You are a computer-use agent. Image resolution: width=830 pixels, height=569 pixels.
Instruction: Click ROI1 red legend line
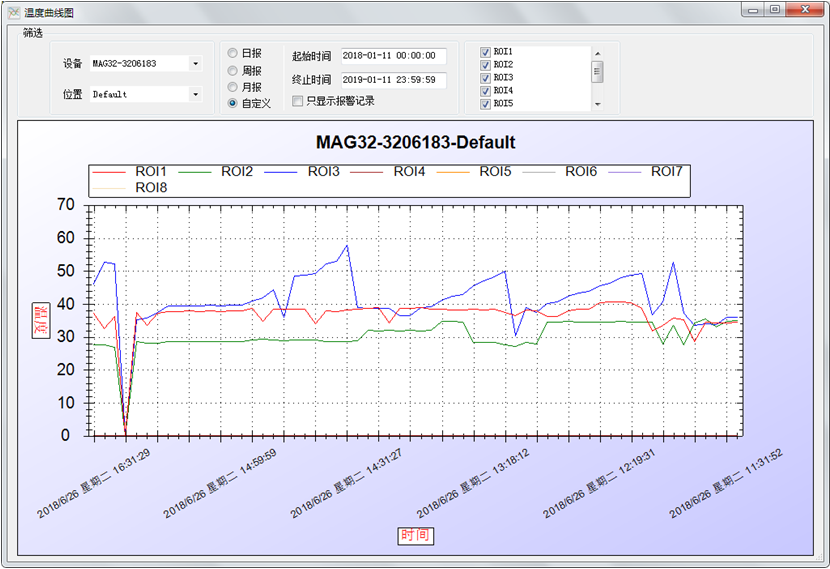pos(109,172)
